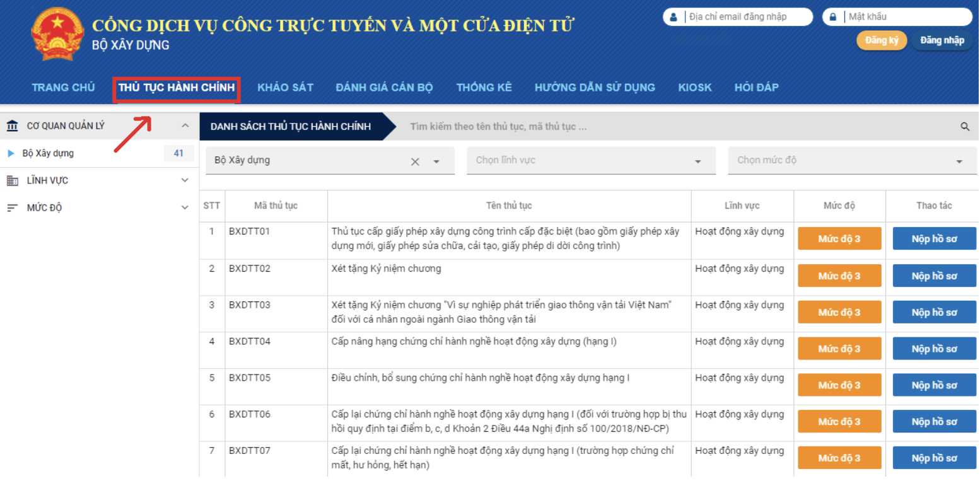Switch to the TRANG CHỦ tab

pos(63,88)
